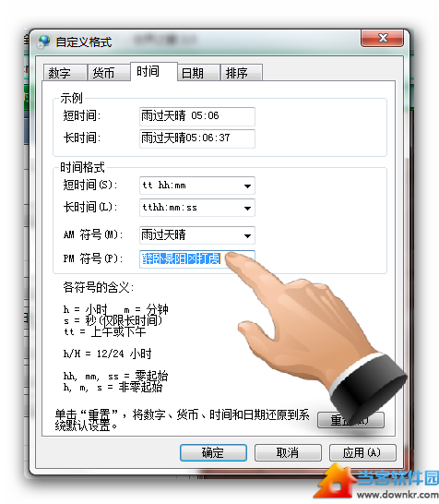Click inside the AM 符号 field text 雨过天晴

pyautogui.click(x=163, y=235)
